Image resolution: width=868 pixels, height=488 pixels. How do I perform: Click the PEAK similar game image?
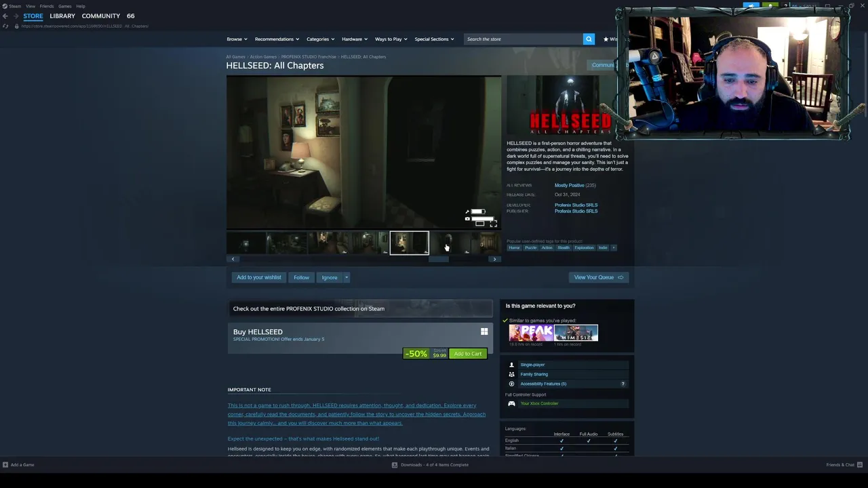(x=531, y=333)
